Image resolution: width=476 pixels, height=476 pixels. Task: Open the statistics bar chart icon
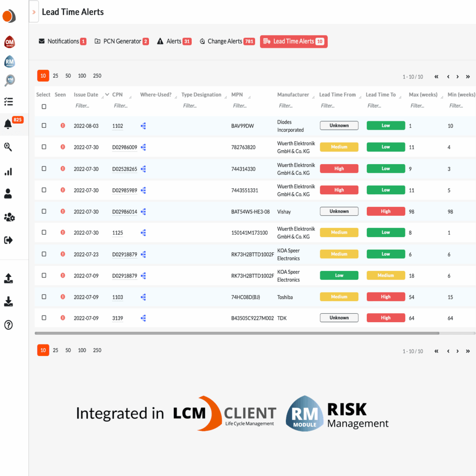tap(9, 172)
